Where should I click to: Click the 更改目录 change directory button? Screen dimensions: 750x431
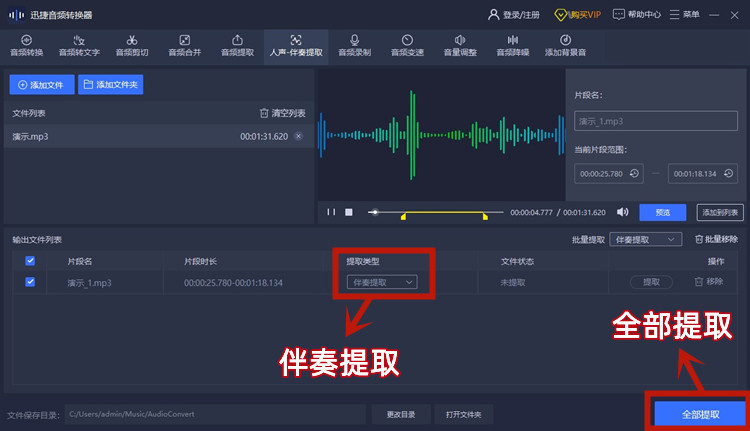click(401, 414)
